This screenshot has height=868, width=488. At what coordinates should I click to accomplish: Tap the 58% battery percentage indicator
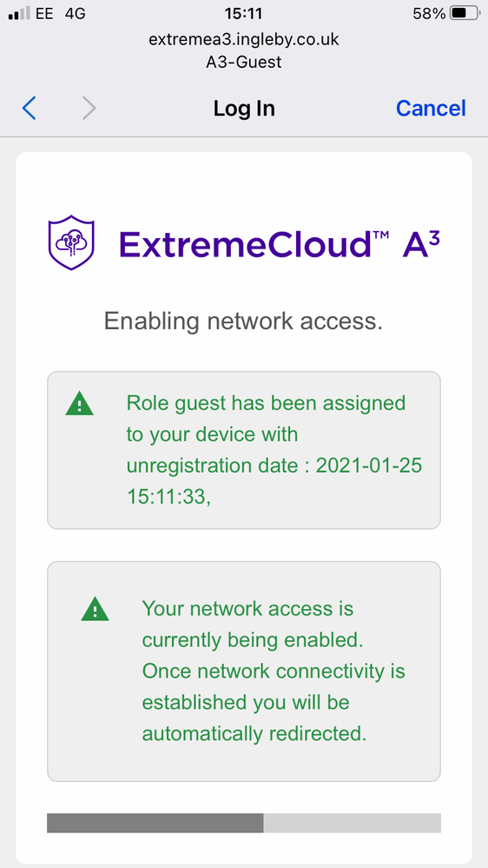[x=429, y=13]
